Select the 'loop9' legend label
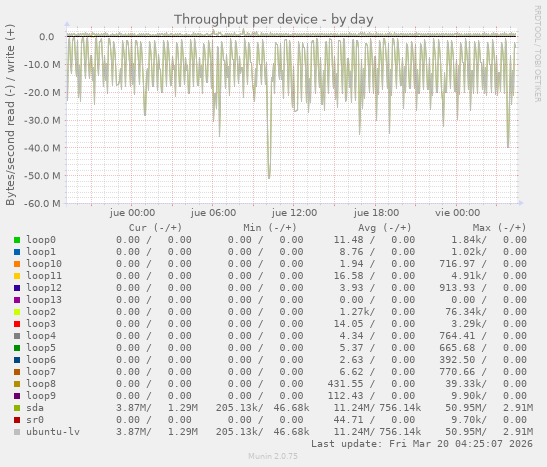Screen dimensions: 547x467 [41, 396]
